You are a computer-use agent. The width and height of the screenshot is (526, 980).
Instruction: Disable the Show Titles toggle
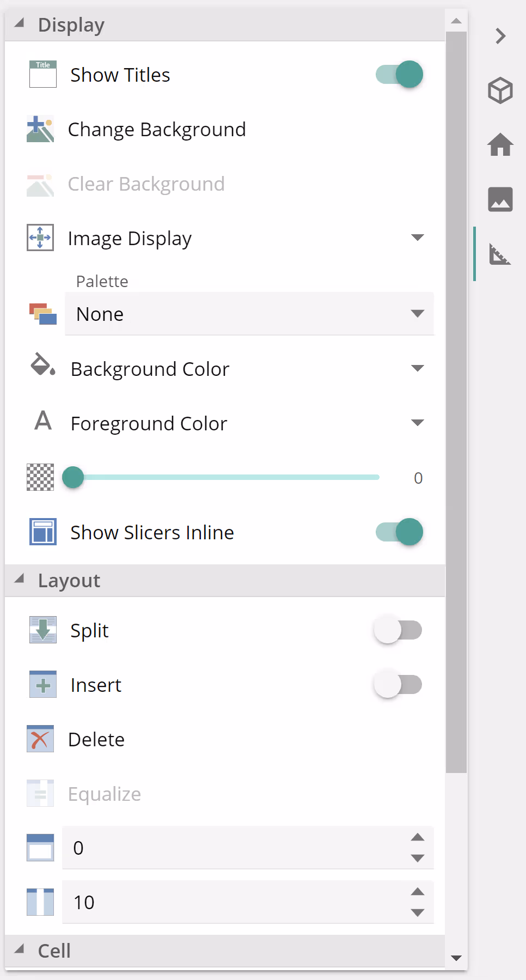click(x=399, y=75)
